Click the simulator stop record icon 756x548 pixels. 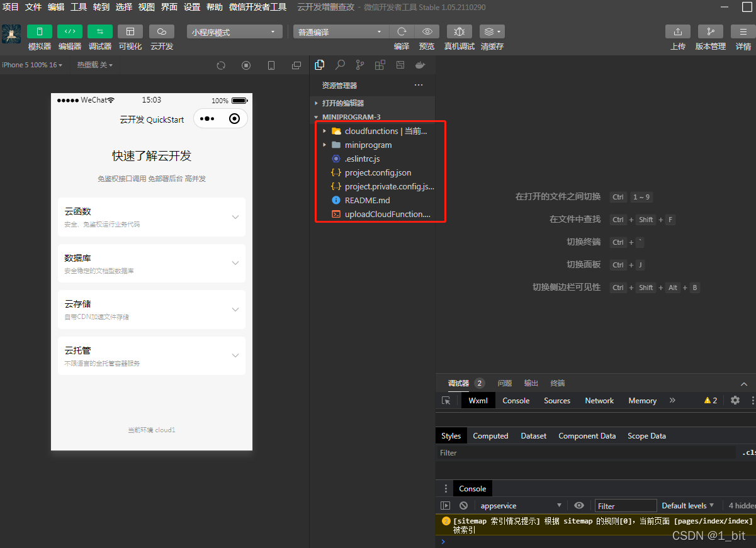coord(246,65)
